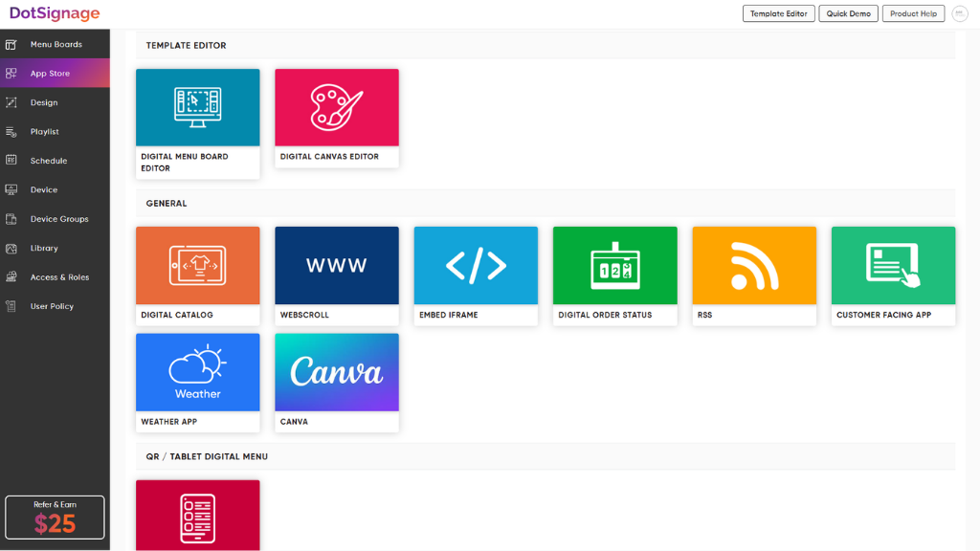
Task: Click the Template Editor button
Action: coord(778,13)
